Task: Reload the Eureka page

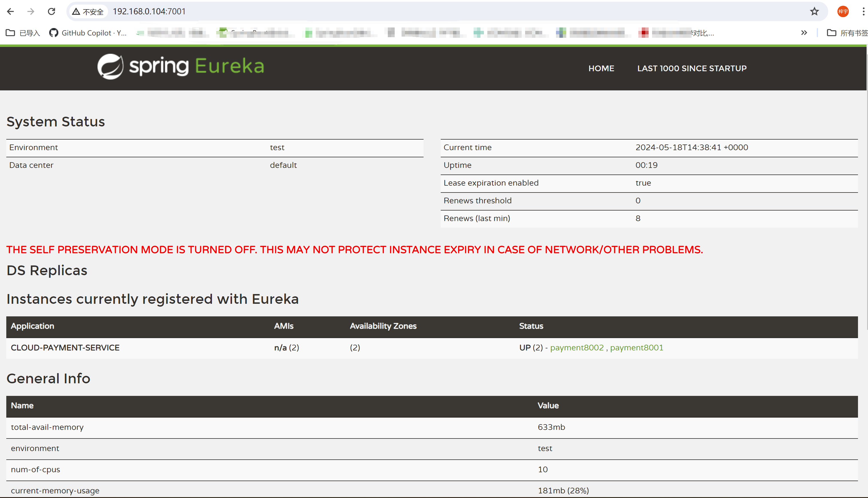Action: [x=51, y=11]
